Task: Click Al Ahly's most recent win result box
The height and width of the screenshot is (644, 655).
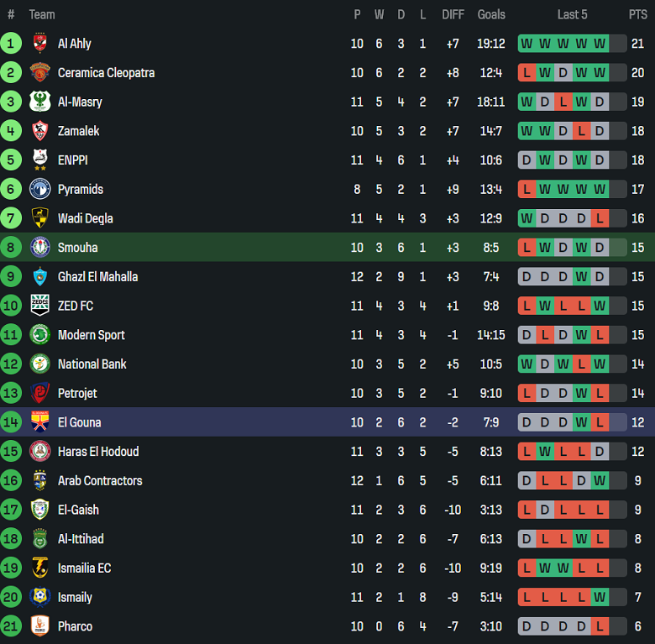Action: (x=600, y=44)
